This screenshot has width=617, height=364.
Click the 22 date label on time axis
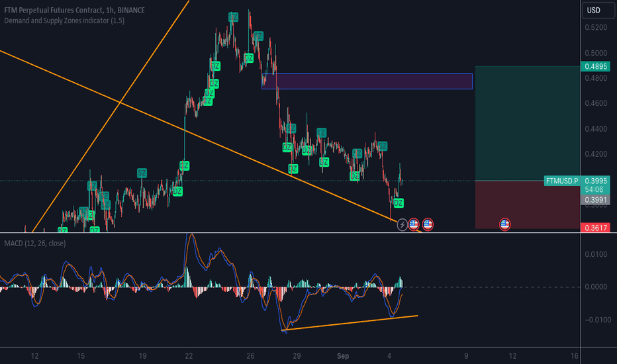coord(189,356)
